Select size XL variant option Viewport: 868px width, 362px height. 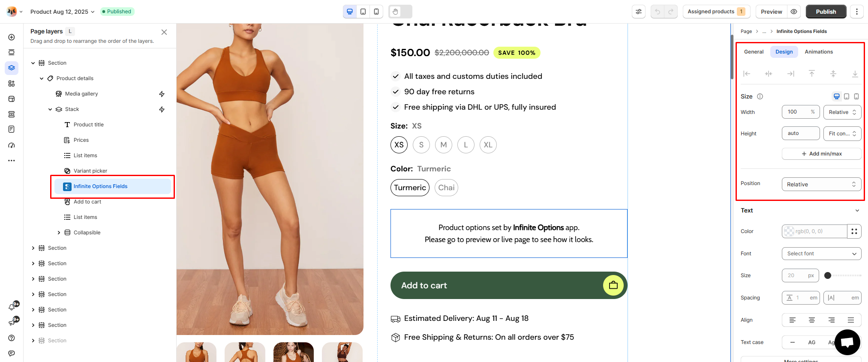tap(488, 145)
